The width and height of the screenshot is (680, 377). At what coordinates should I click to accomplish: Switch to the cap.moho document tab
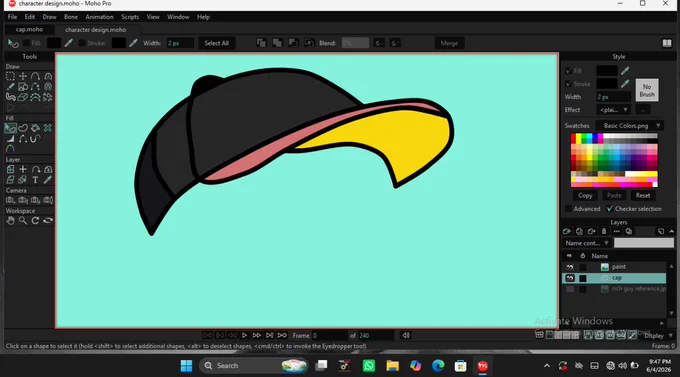tap(29, 30)
